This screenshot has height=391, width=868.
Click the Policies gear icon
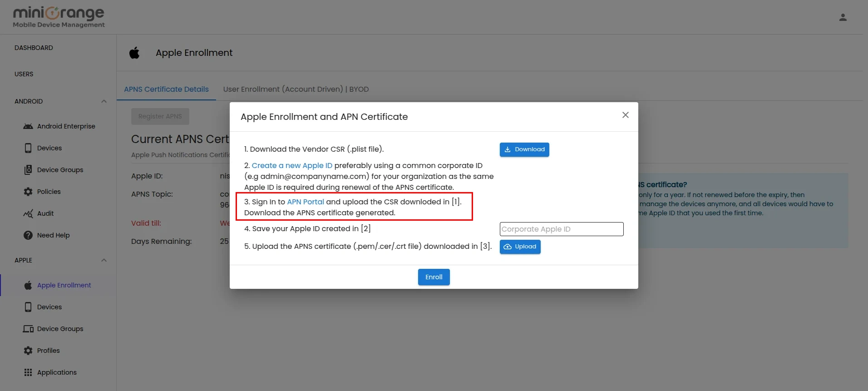coord(28,192)
